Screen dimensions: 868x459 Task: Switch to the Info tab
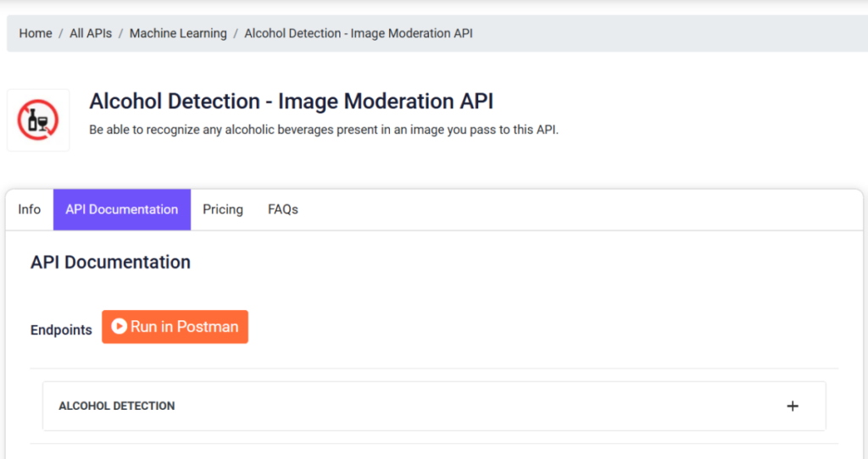point(30,209)
